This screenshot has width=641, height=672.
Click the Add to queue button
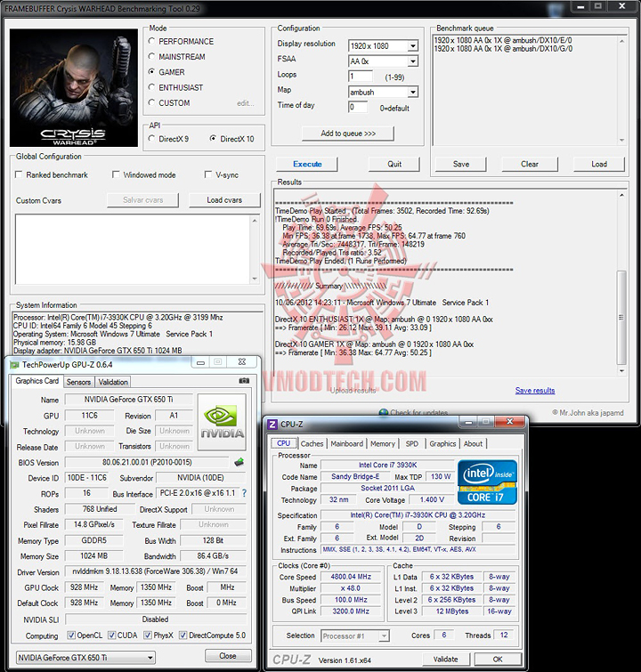(x=348, y=134)
